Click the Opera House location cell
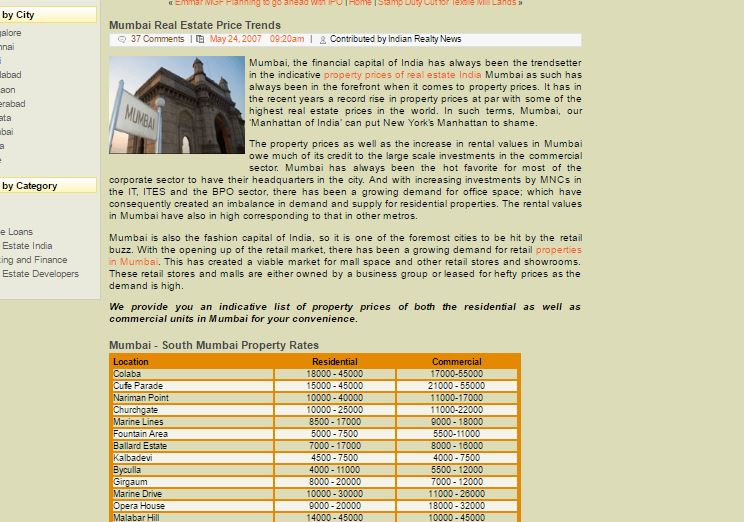This screenshot has height=522, width=744. [193, 506]
